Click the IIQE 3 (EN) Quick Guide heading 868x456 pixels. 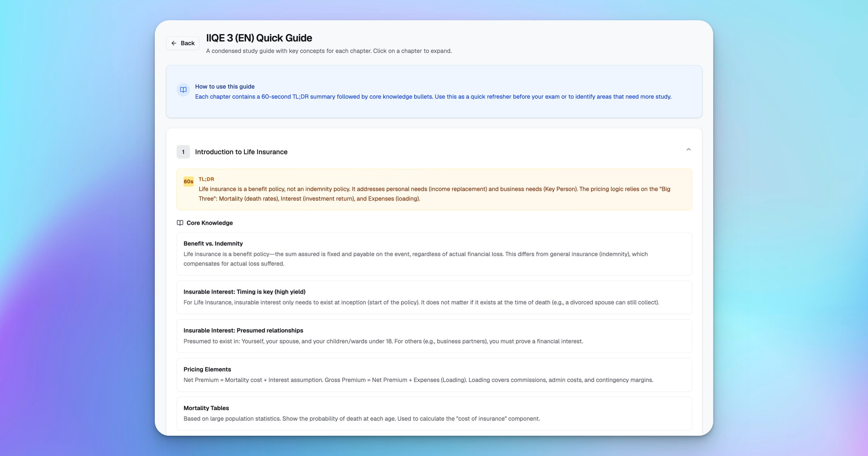click(259, 38)
